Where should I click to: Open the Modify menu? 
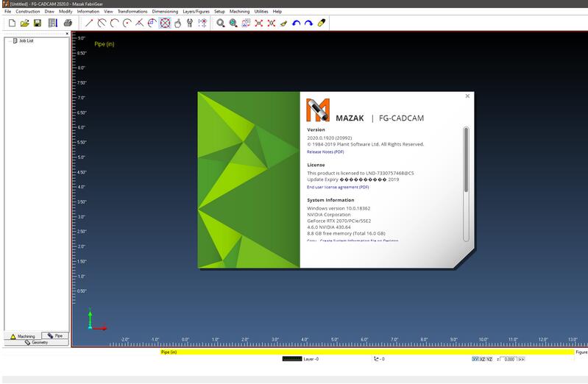point(65,12)
